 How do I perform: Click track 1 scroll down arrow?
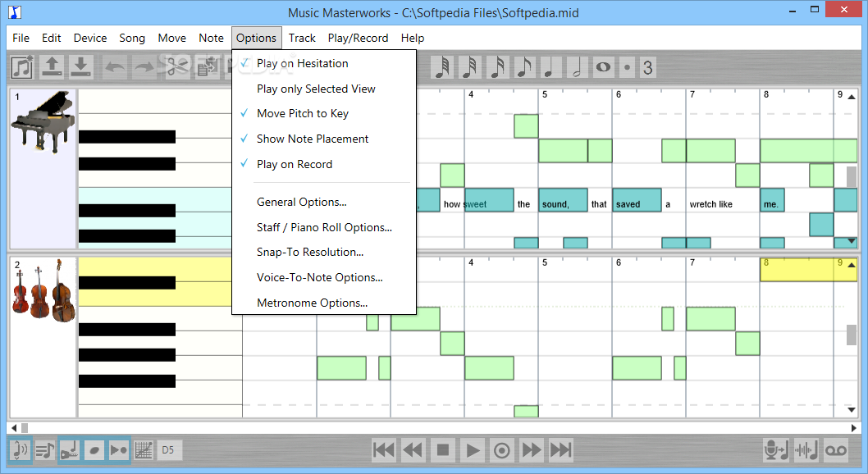[x=852, y=242]
